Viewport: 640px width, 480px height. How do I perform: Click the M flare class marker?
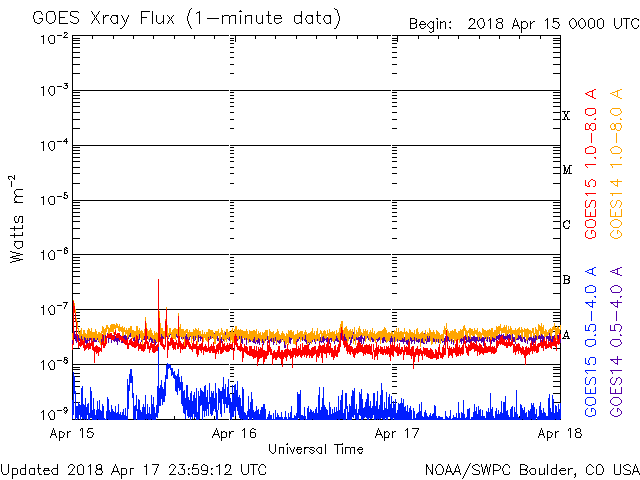point(566,170)
